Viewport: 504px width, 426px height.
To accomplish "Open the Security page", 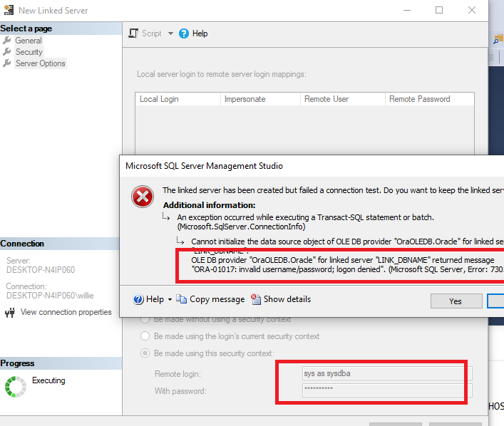I will (x=29, y=52).
